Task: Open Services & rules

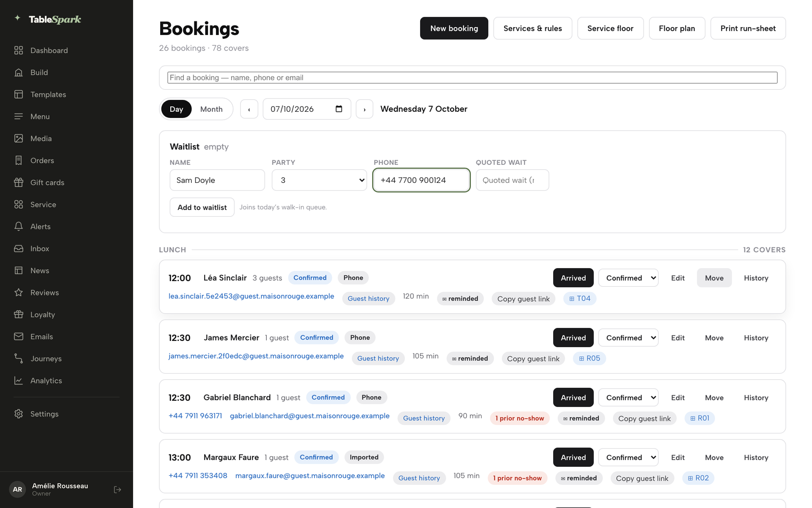Action: click(533, 28)
